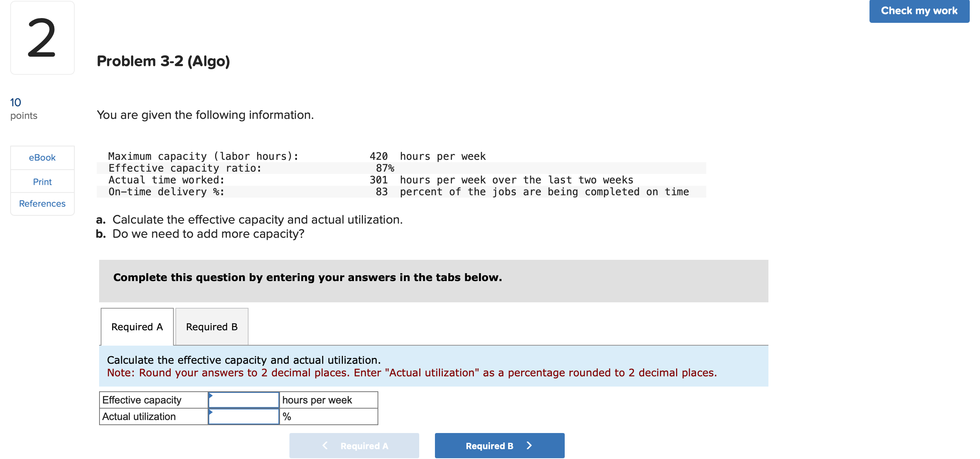Click the Required B navigation button

click(x=490, y=445)
